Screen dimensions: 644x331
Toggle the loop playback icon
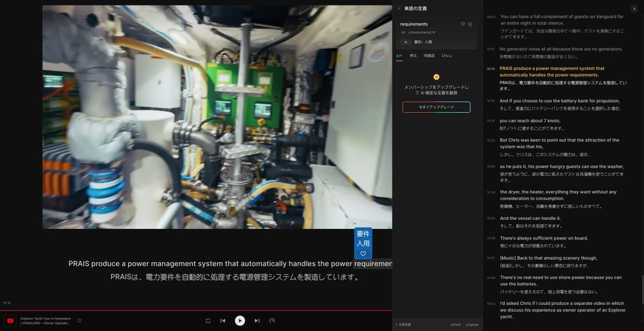[x=208, y=321]
